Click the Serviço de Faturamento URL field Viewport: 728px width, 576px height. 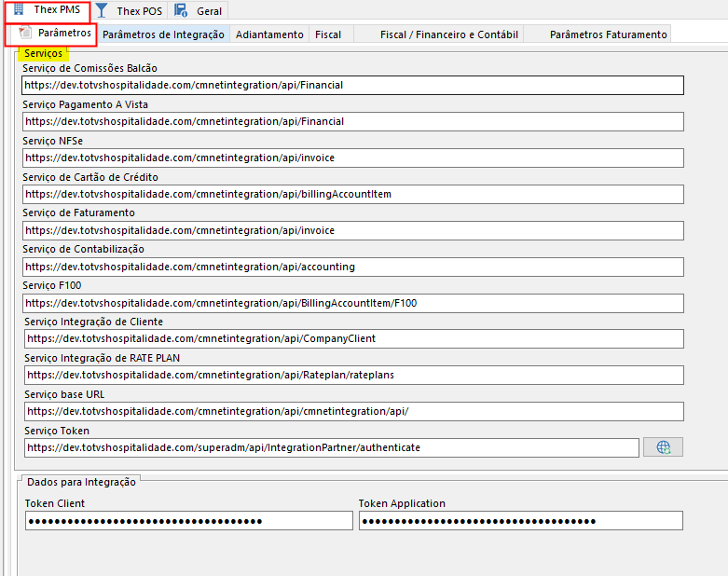(353, 230)
